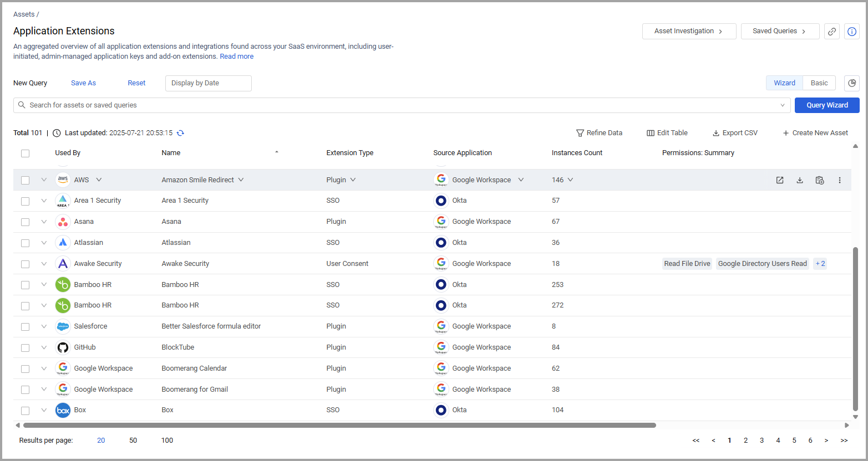
Task: Click the Asana logo icon
Action: pos(63,222)
